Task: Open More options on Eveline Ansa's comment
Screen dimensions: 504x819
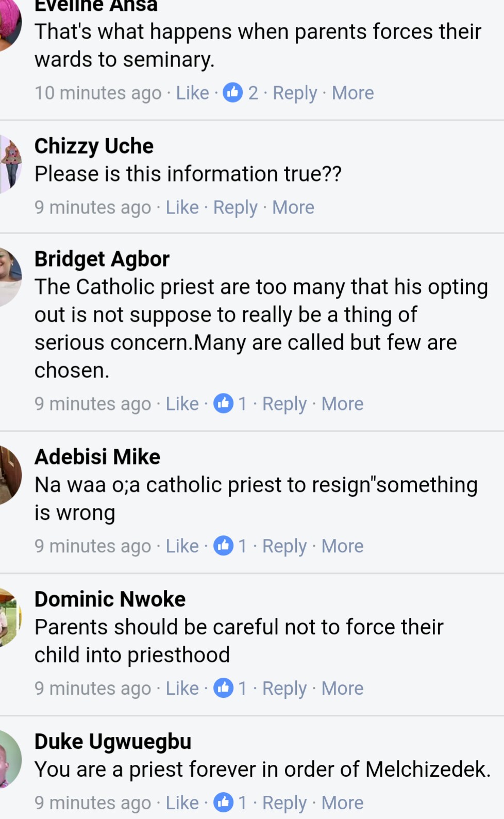Action: [352, 93]
